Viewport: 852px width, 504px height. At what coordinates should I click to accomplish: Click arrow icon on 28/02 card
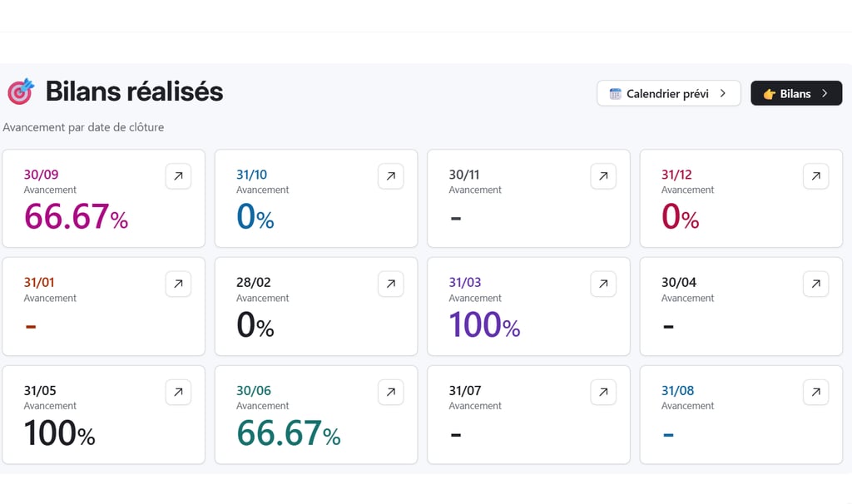pos(391,284)
